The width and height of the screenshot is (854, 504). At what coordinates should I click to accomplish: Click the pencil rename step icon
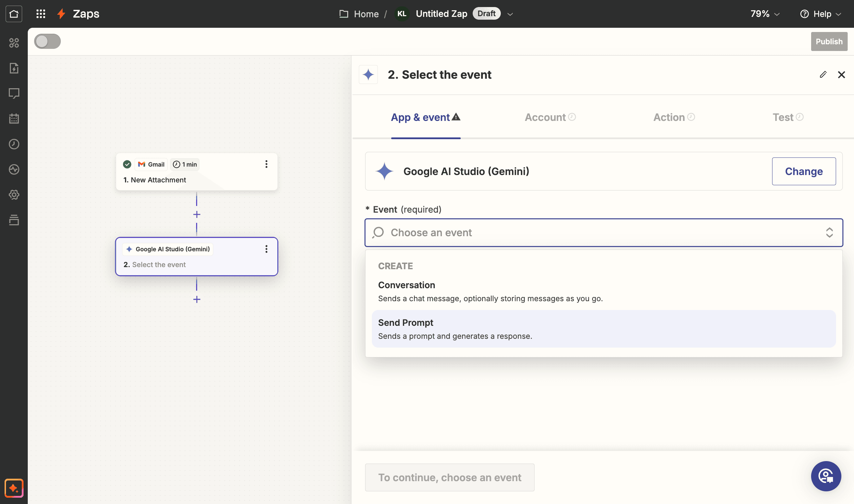[823, 75]
